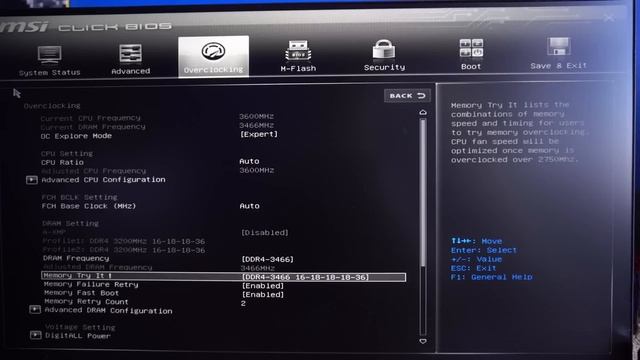Open DRAM Frequency [DDR4-3466] dropdown

click(267, 259)
